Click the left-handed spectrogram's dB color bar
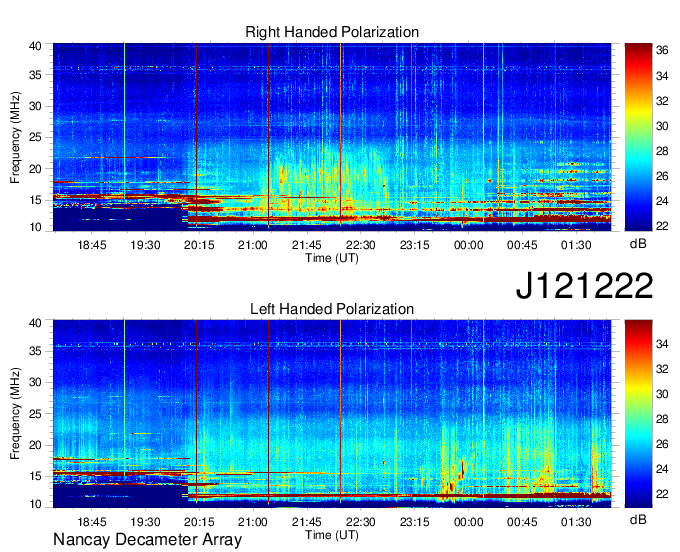This screenshot has width=680, height=552. click(x=638, y=414)
